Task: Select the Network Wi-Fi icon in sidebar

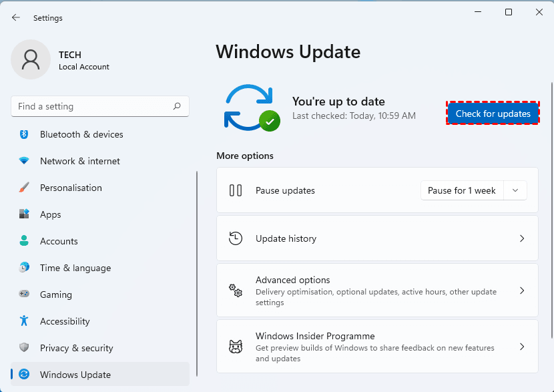Action: [x=24, y=161]
